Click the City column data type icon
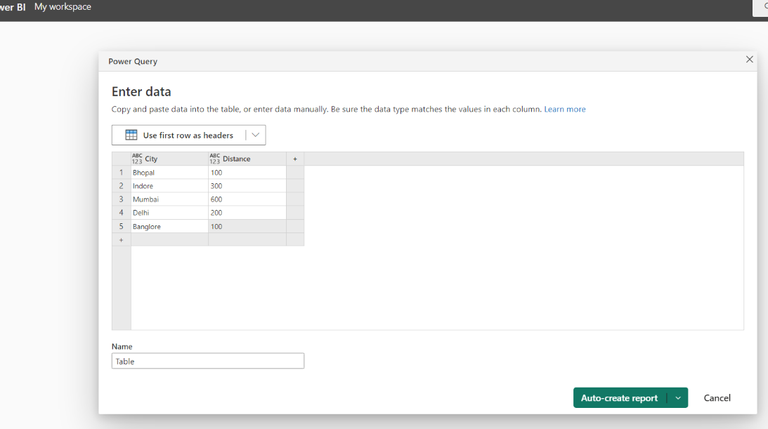The image size is (768, 429). (137, 159)
